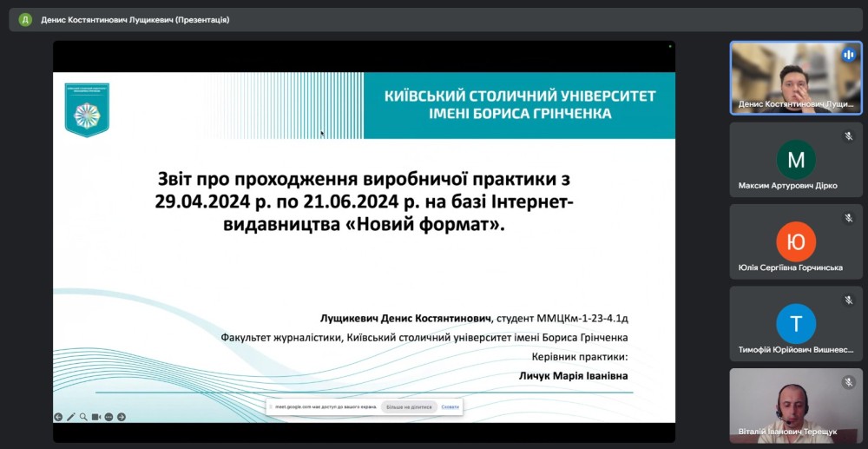Select the pen annotation tool
This screenshot has height=449, width=868.
(x=71, y=417)
